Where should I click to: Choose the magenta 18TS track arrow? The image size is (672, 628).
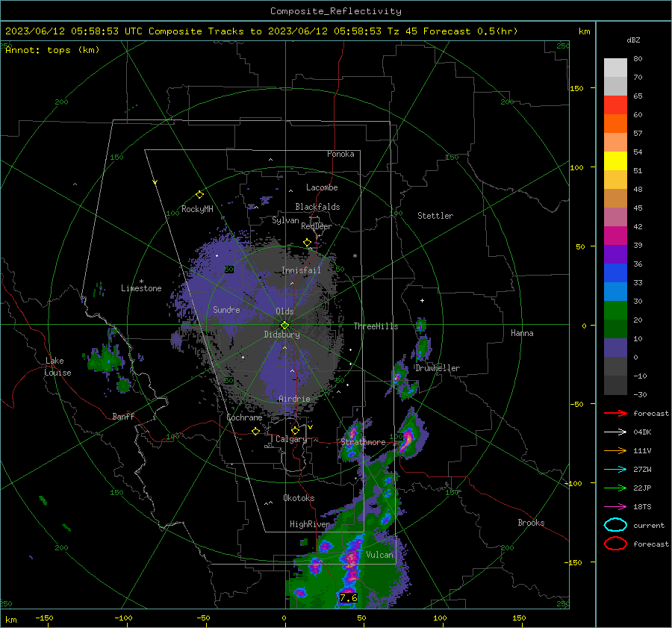[615, 507]
